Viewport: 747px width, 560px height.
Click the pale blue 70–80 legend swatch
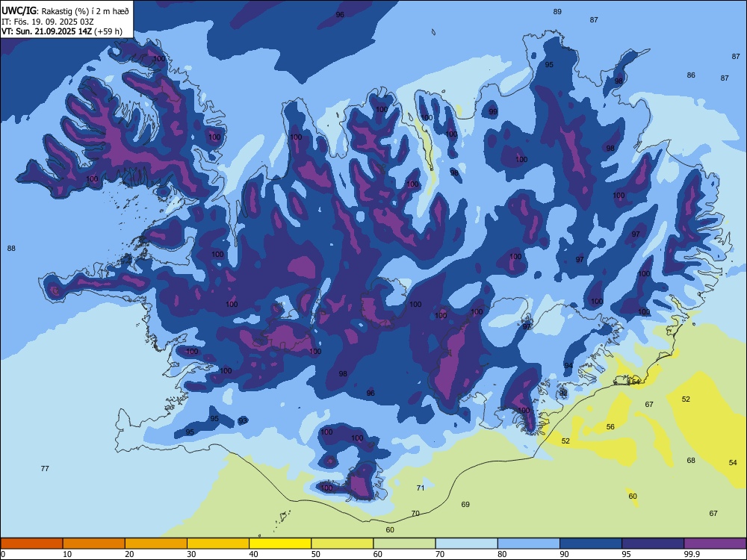pos(466,544)
